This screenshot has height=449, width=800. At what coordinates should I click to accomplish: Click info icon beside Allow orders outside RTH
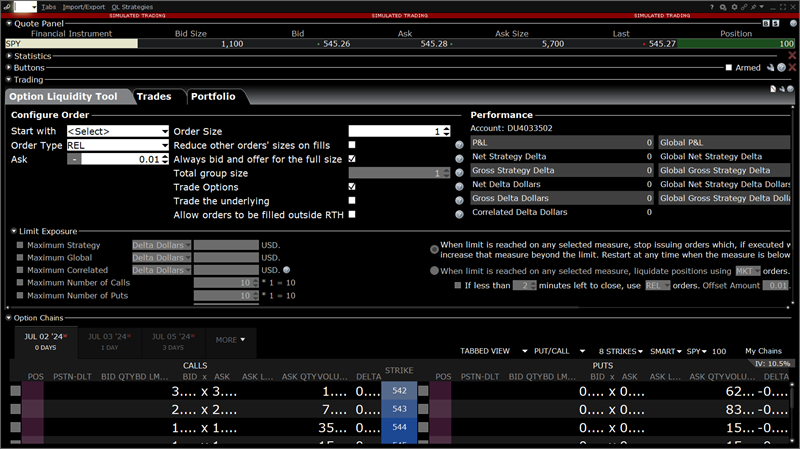(459, 214)
